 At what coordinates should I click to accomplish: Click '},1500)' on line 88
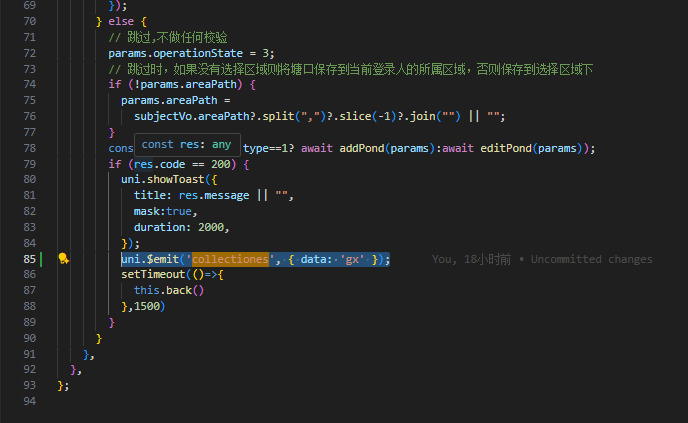click(x=143, y=306)
